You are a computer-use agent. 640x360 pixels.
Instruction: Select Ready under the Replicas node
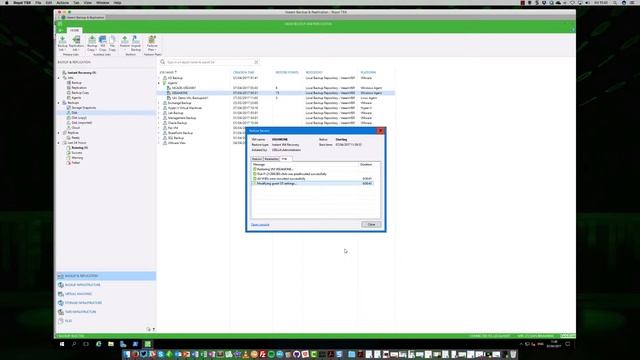point(76,138)
